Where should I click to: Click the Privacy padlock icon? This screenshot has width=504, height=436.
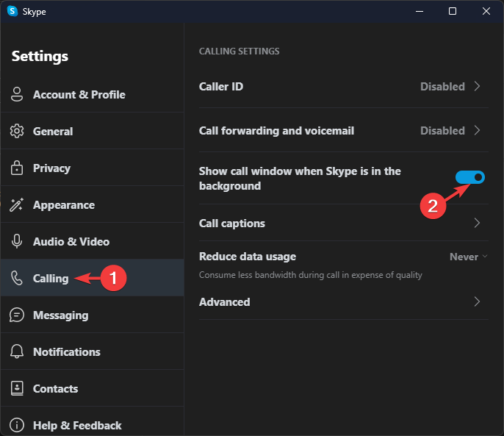click(17, 168)
